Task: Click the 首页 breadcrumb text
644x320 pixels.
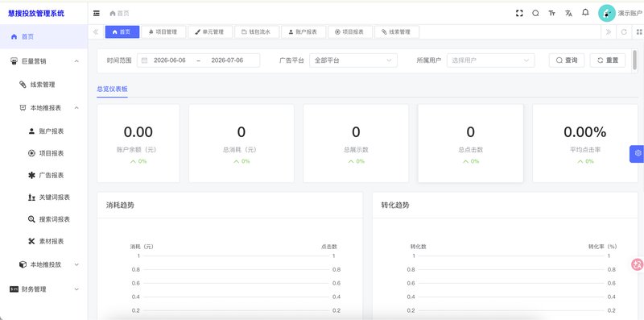Action: tap(123, 14)
